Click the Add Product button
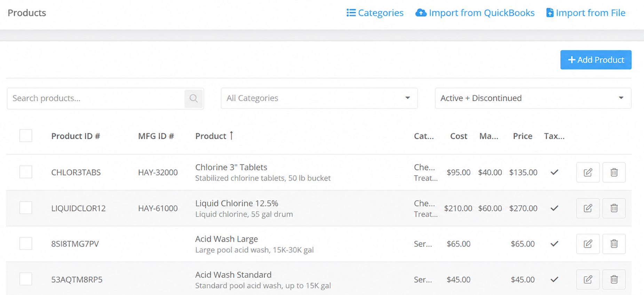The width and height of the screenshot is (644, 295). (596, 60)
